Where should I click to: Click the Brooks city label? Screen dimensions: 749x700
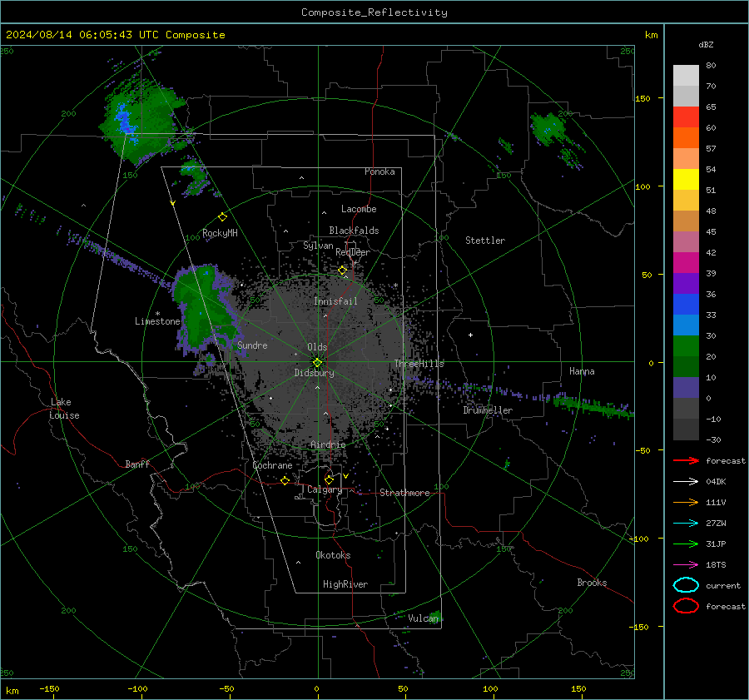pos(592,583)
